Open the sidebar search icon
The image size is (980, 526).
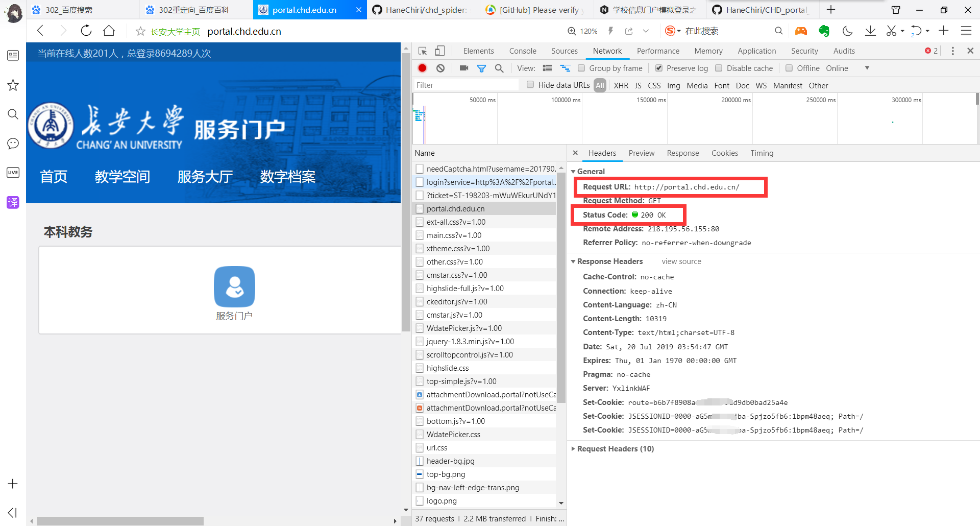click(13, 114)
